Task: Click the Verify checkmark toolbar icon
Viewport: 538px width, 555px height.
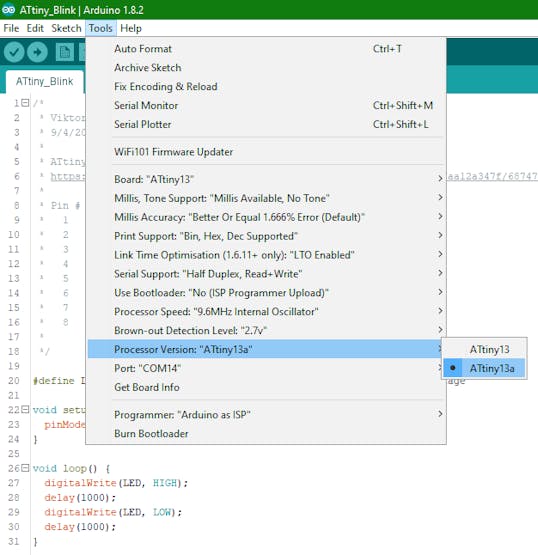Action: click(14, 52)
